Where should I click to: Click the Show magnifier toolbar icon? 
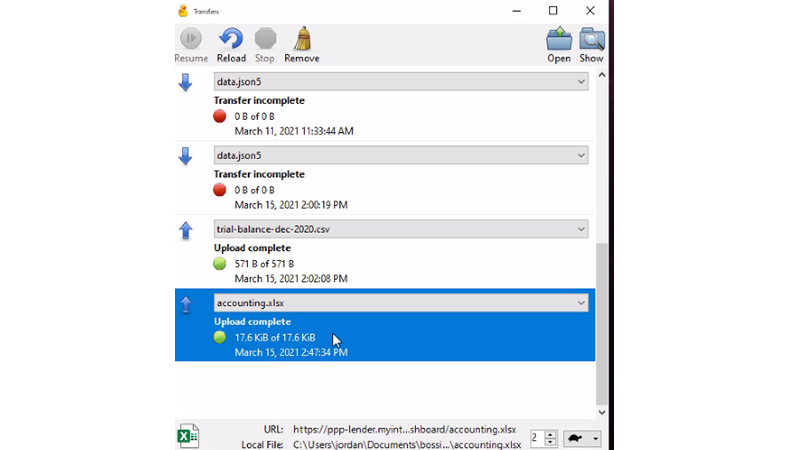click(591, 45)
